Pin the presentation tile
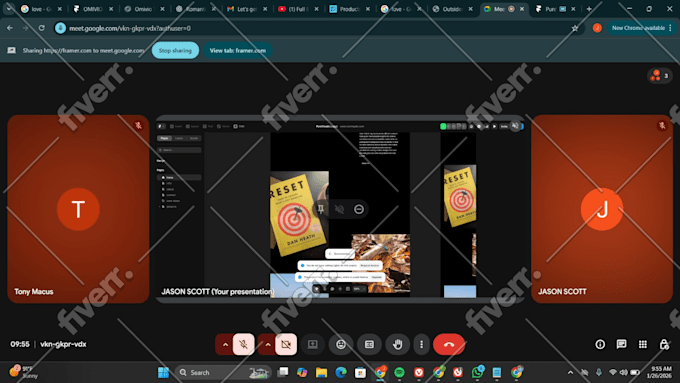Viewport: 680px width, 383px height. [x=321, y=209]
